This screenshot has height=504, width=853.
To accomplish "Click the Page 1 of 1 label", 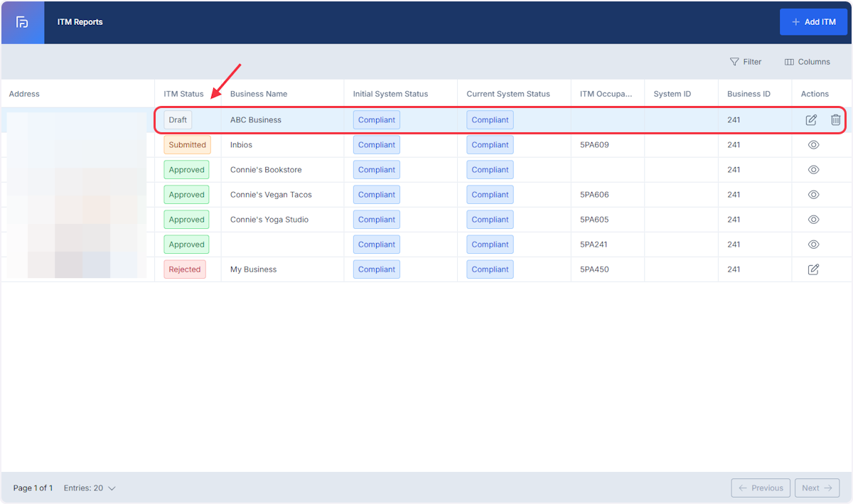I will click(x=33, y=488).
